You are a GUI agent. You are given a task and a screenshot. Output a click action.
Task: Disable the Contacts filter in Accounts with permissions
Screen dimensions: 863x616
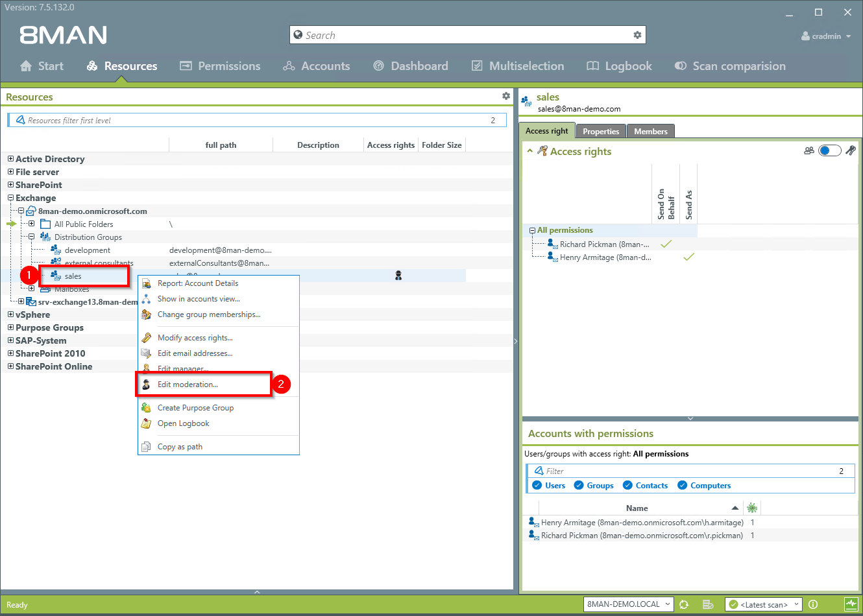627,485
